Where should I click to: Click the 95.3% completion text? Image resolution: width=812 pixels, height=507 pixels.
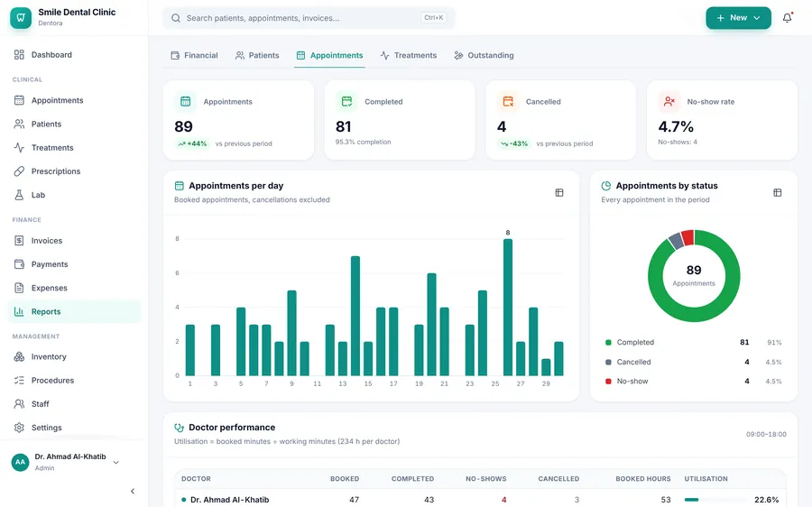click(363, 142)
